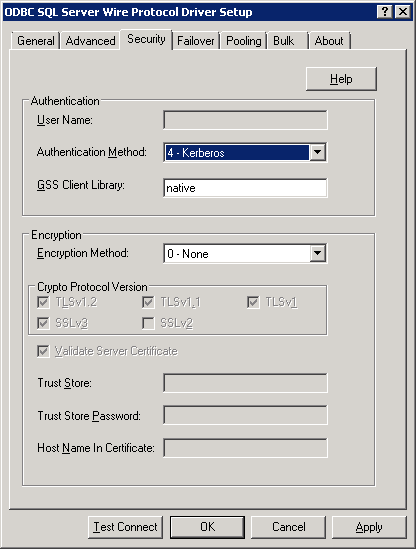Click the Authentication Method label
Screen dimensions: 416x549
coord(92,152)
